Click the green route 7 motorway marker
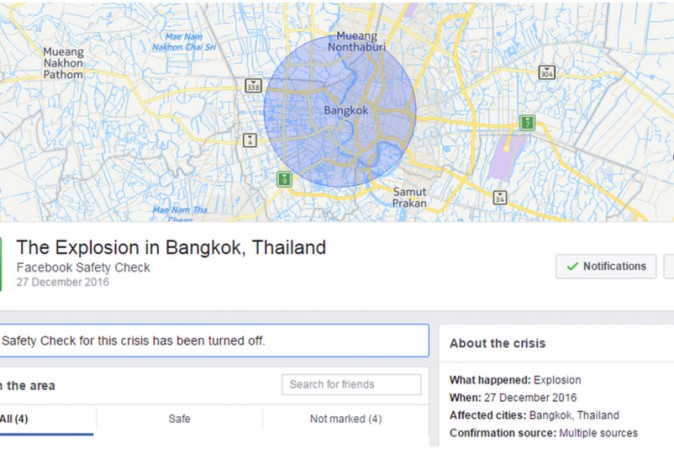Viewport: 674px width, 449px height. point(527,123)
